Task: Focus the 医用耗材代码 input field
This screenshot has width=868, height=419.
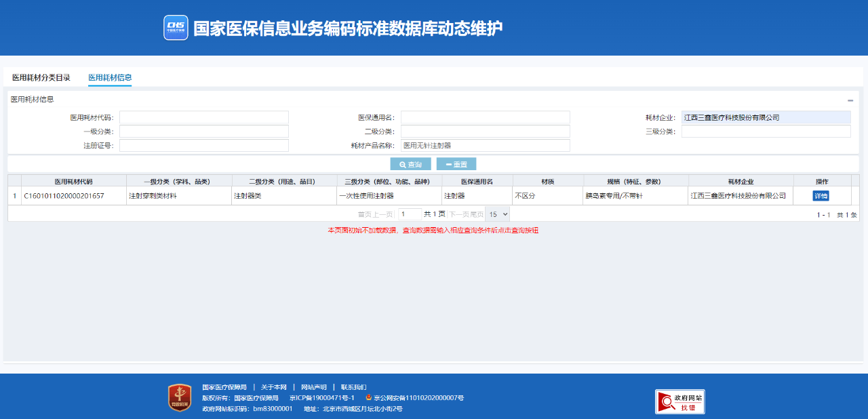Action: tap(204, 117)
